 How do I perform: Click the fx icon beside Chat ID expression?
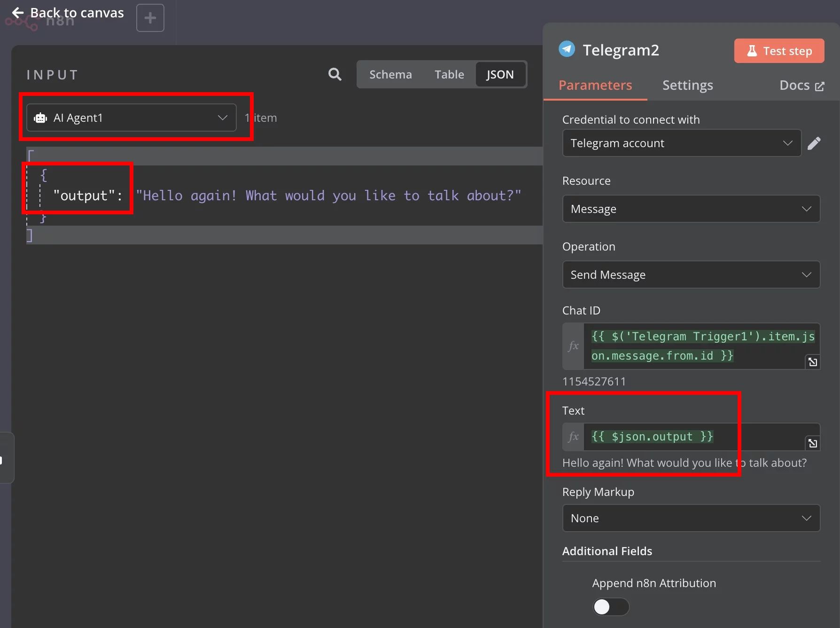(x=574, y=346)
